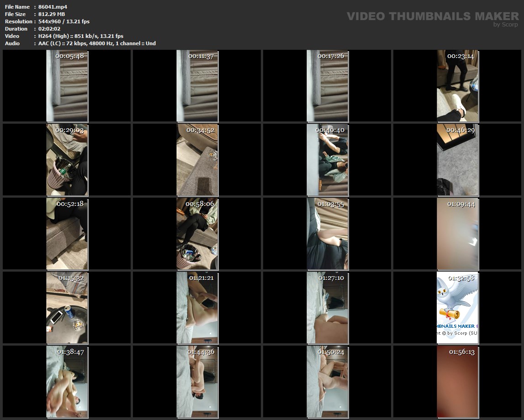The width and height of the screenshot is (524, 420).
Task: Select the frame at 00:34:52
Action: (197, 160)
